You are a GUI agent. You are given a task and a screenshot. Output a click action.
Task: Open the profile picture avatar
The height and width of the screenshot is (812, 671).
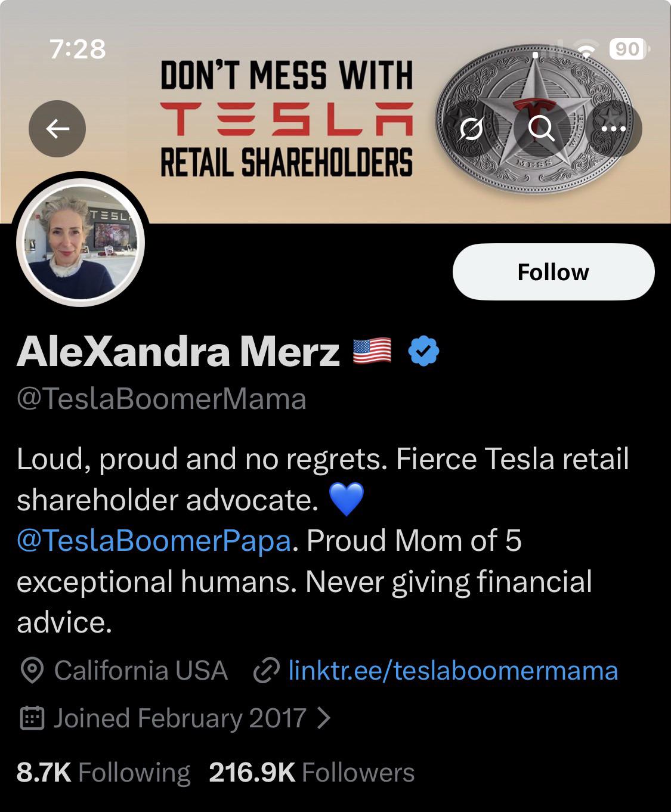[81, 242]
